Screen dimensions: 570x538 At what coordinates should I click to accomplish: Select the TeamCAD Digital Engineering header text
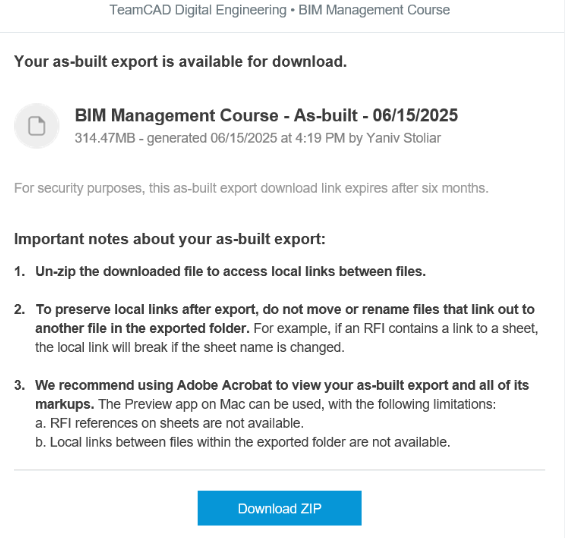pyautogui.click(x=198, y=10)
